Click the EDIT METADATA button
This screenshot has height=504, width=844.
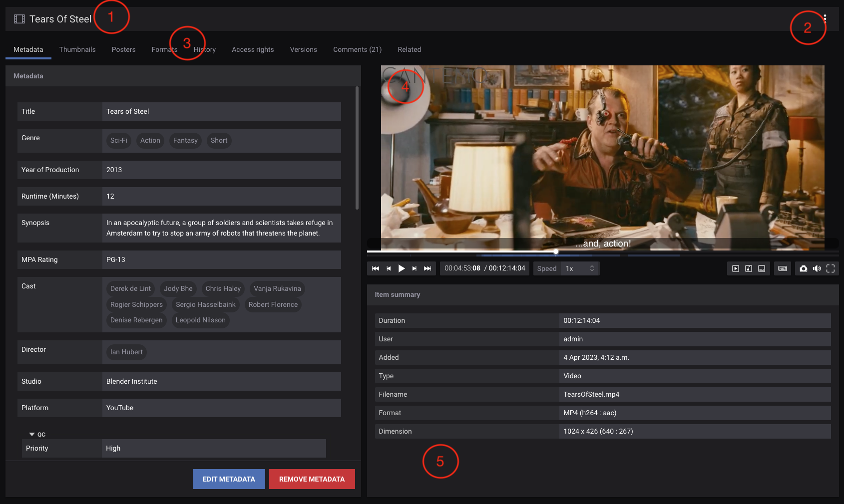click(229, 479)
